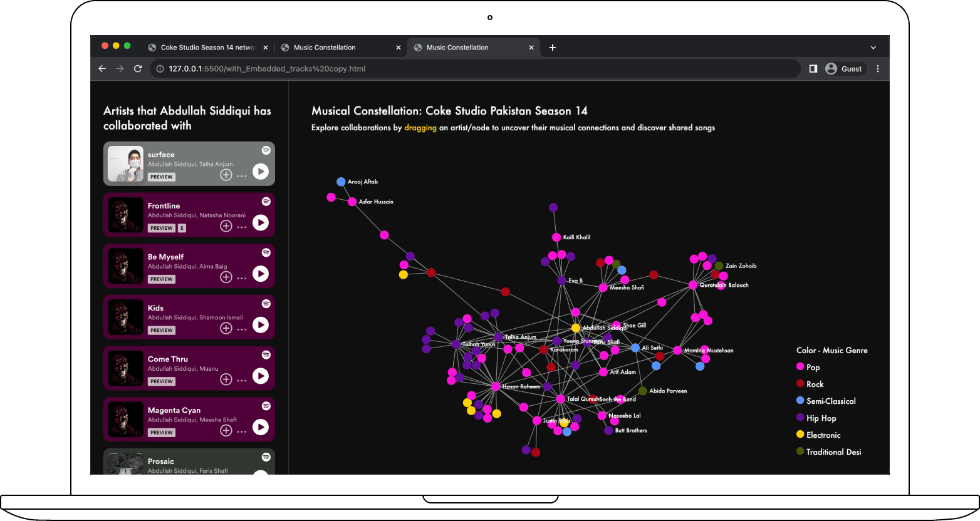This screenshot has width=980, height=521.
Task: Click the address bar URL field
Action: tap(476, 69)
